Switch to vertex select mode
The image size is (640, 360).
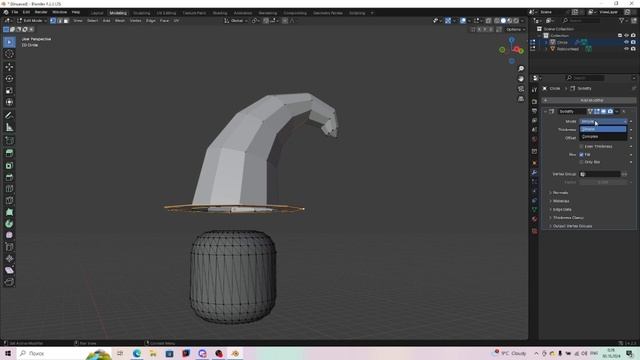pyautogui.click(x=53, y=20)
